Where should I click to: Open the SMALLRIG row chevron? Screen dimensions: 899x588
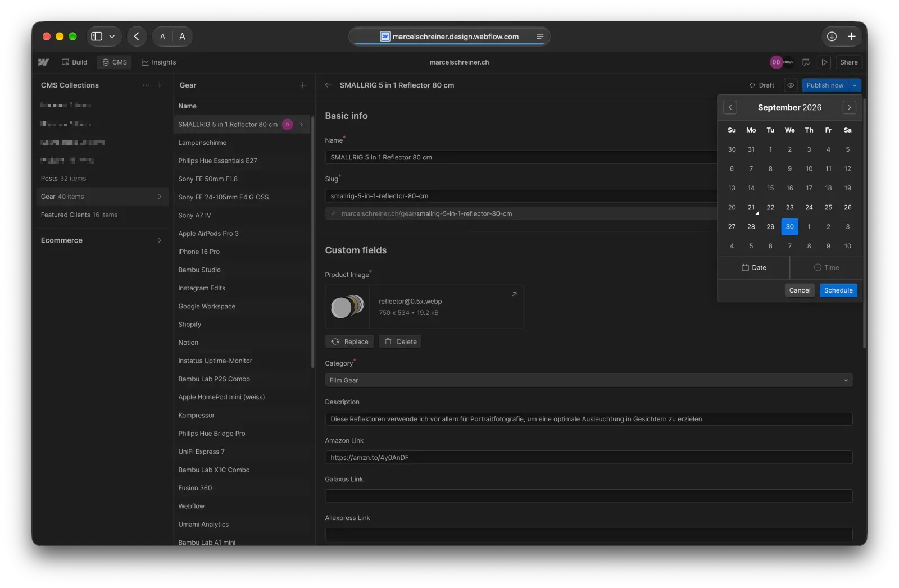pyautogui.click(x=302, y=125)
